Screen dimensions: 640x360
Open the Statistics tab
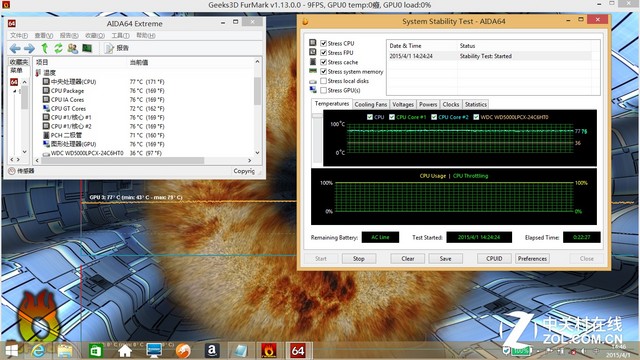tap(476, 104)
